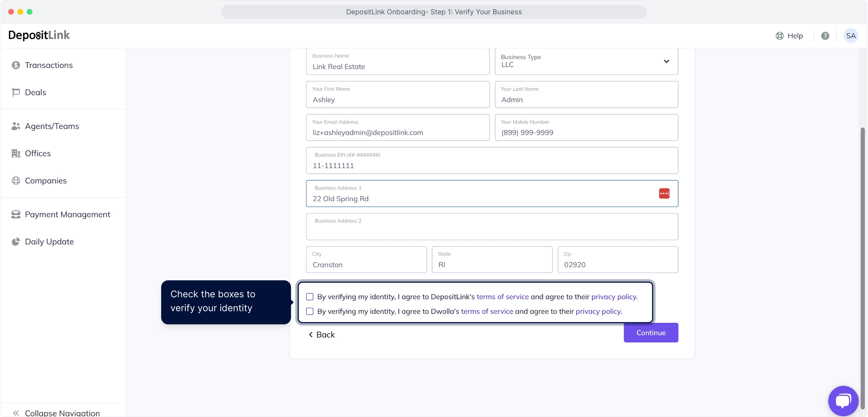Open the SA user avatar menu
The height and width of the screenshot is (417, 868).
[x=851, y=36]
